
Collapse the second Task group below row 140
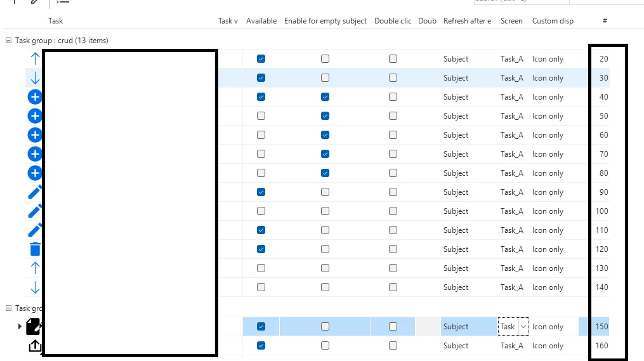(8, 308)
